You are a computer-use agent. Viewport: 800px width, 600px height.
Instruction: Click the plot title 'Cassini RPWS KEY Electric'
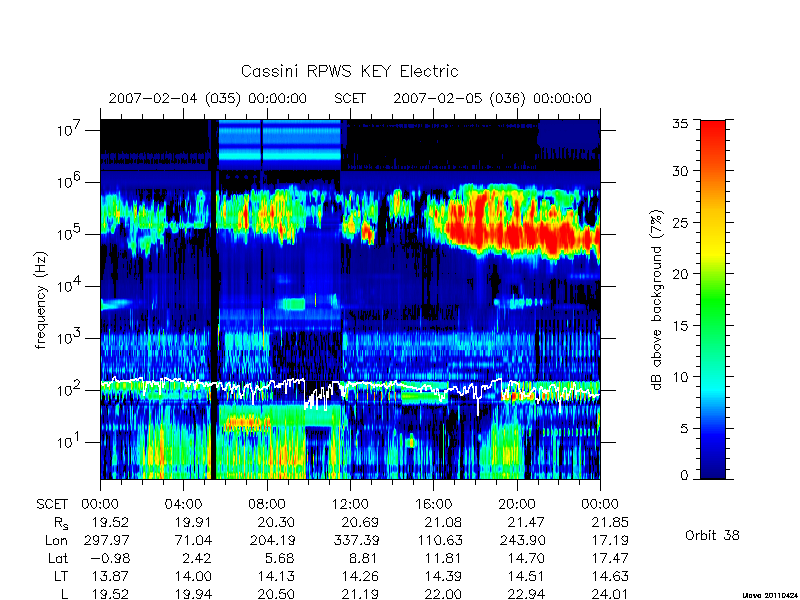click(x=349, y=71)
